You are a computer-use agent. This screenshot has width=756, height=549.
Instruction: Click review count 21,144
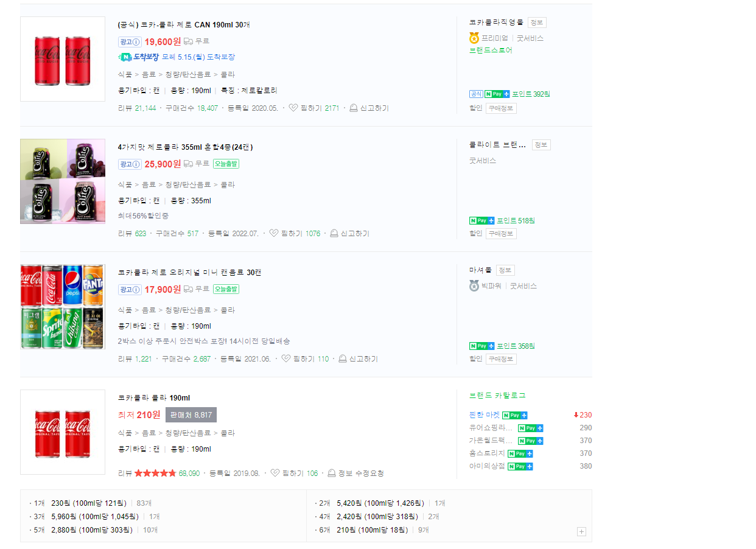click(145, 108)
